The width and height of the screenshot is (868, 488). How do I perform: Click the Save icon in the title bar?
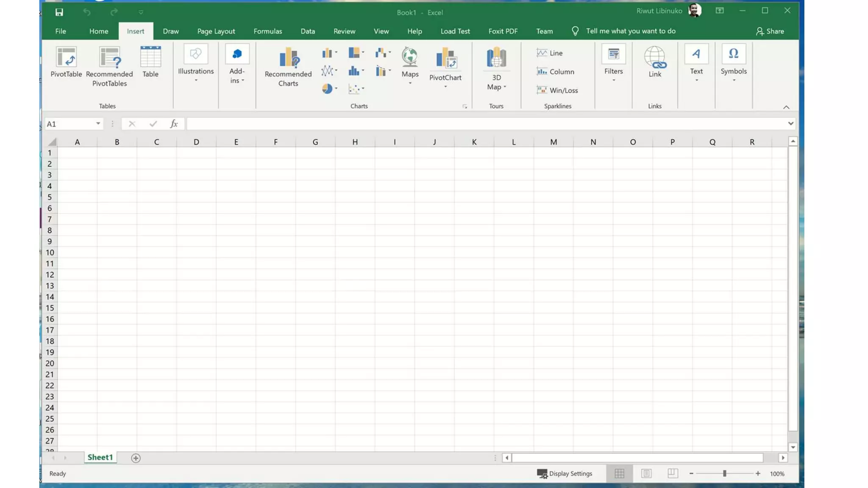(x=59, y=12)
